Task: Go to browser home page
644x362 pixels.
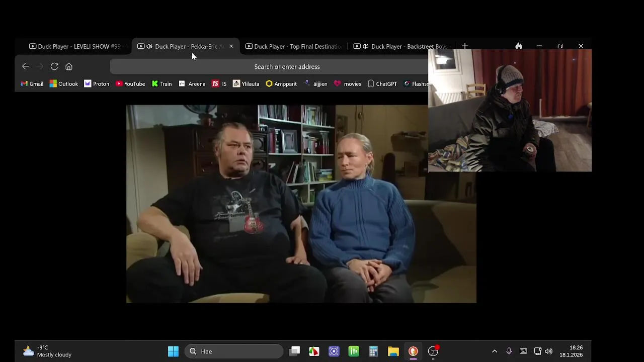Action: pos(69,66)
